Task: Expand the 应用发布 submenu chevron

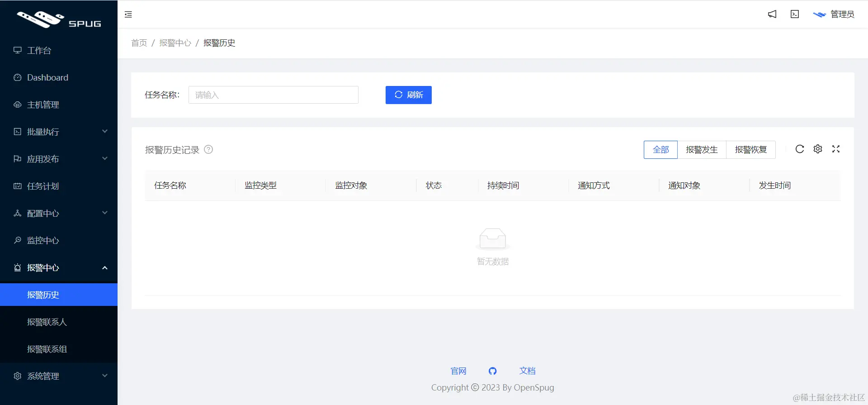Action: click(x=105, y=159)
